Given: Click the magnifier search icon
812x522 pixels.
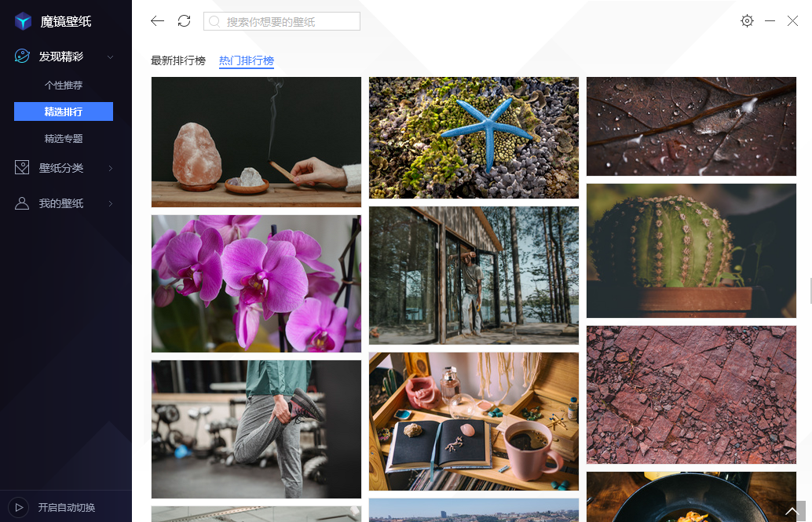Looking at the screenshot, I should pos(214,22).
